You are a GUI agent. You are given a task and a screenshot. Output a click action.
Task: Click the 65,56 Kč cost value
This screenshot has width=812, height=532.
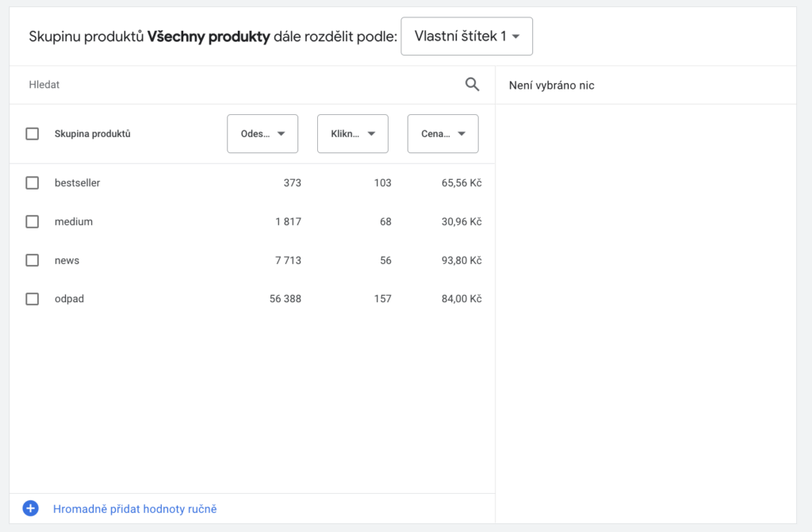tap(462, 183)
